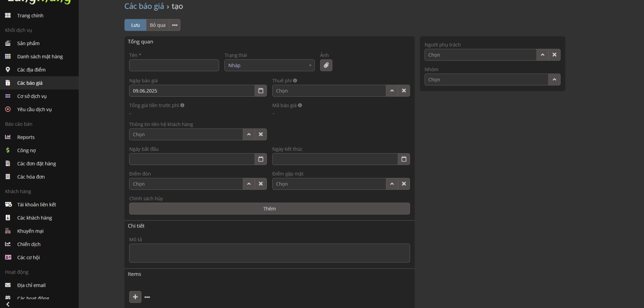Open calendar picker for Ngày báo giá

(261, 91)
